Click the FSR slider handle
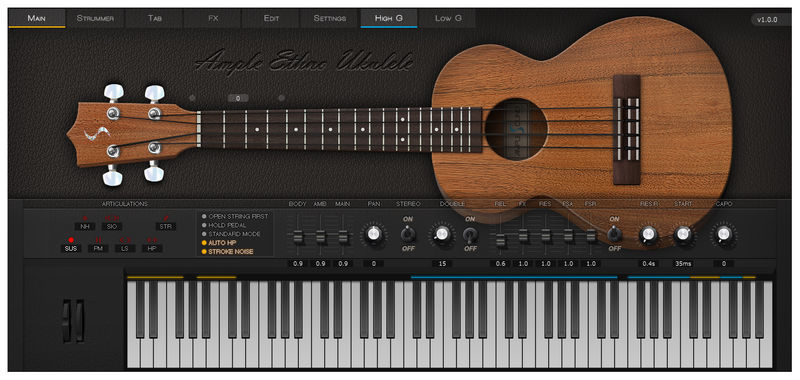 click(591, 236)
